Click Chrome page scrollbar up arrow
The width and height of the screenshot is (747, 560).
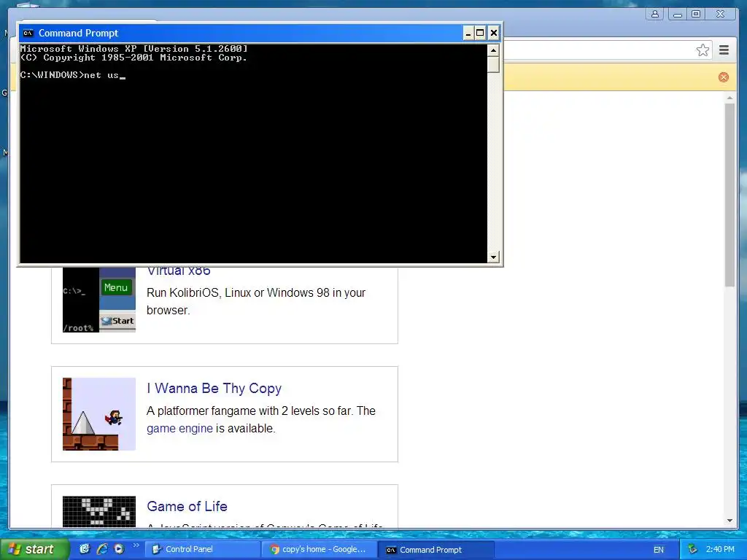[729, 98]
